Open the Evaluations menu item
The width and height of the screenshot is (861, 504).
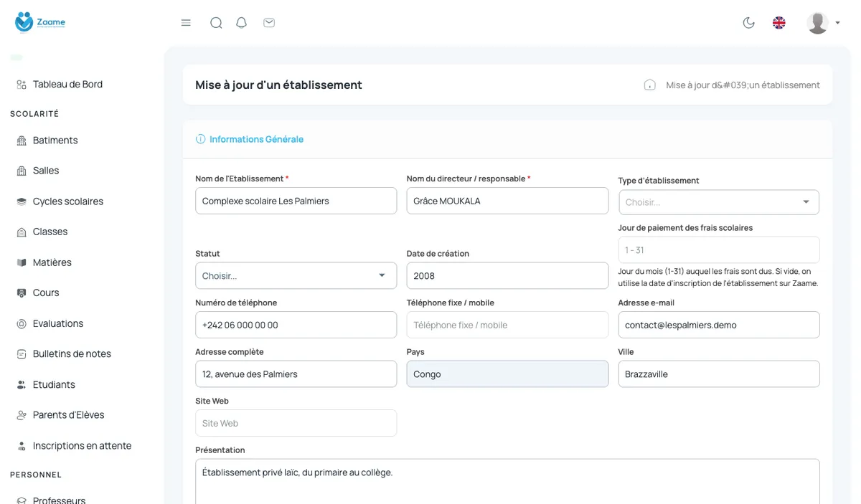[x=58, y=324]
